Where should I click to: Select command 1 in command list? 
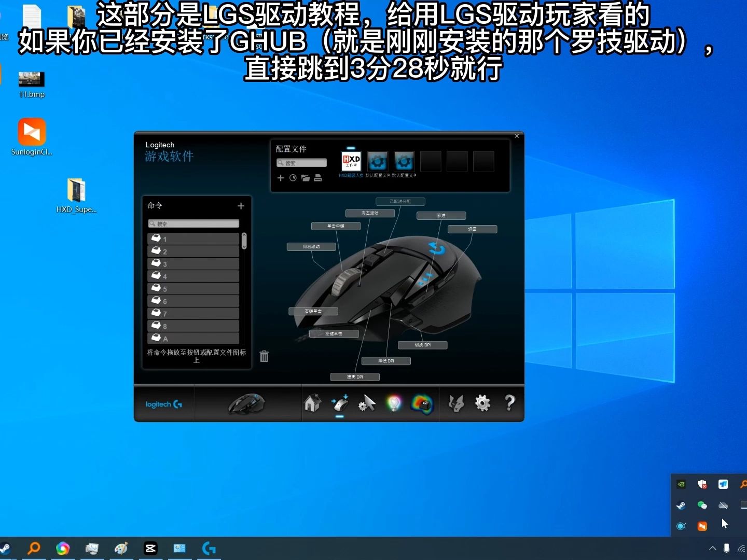pyautogui.click(x=193, y=239)
